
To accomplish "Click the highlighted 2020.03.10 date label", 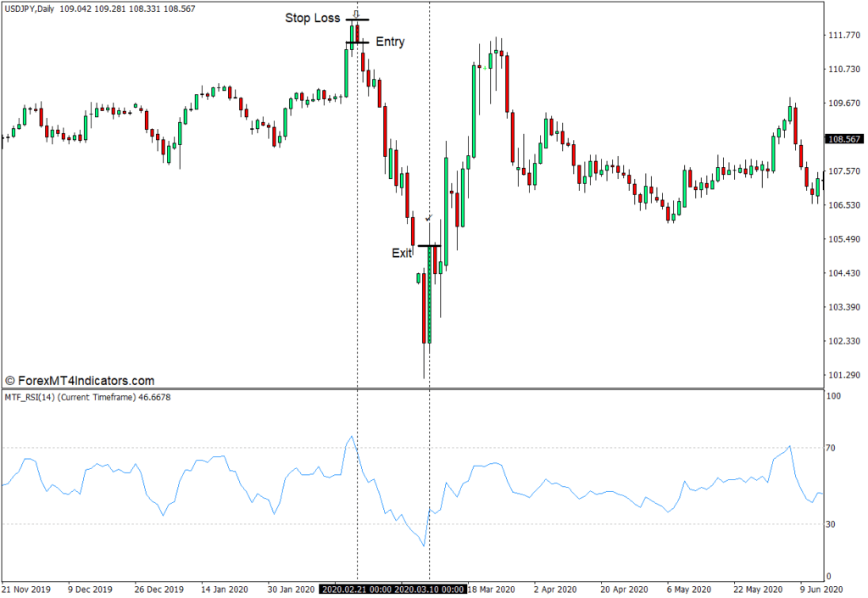I will click(x=430, y=589).
